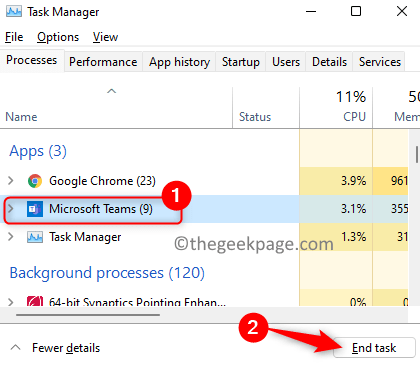The width and height of the screenshot is (420, 369).
Task: Click the Task Manager title bar icon
Action: pos(14,12)
